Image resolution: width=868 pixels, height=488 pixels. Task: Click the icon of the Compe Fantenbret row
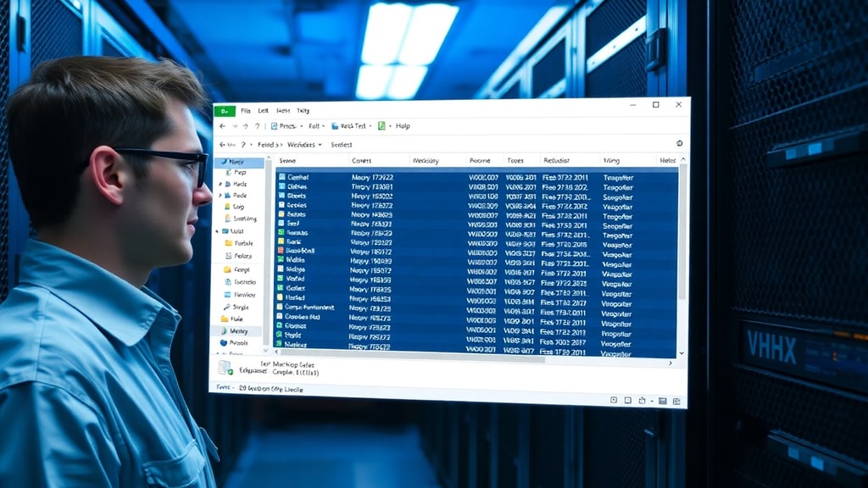[280, 307]
